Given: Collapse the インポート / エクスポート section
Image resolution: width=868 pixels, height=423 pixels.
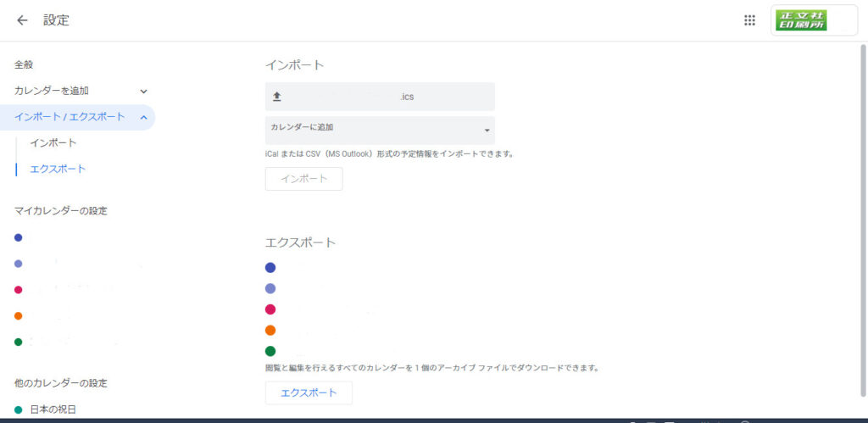Looking at the screenshot, I should [x=143, y=117].
